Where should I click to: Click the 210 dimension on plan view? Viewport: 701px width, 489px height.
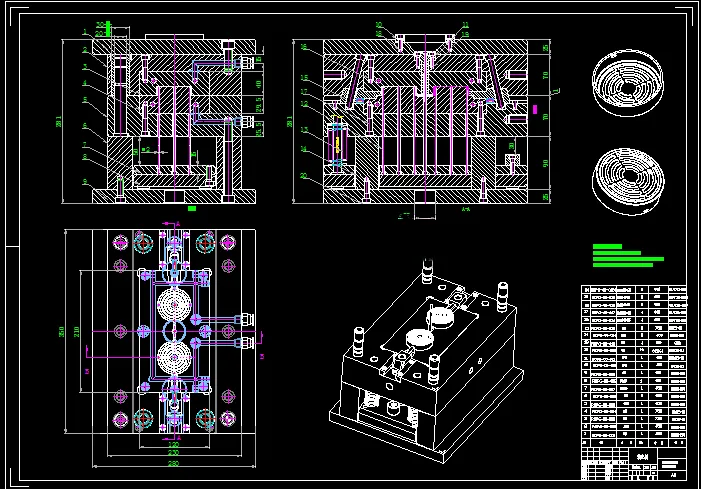coord(76,332)
